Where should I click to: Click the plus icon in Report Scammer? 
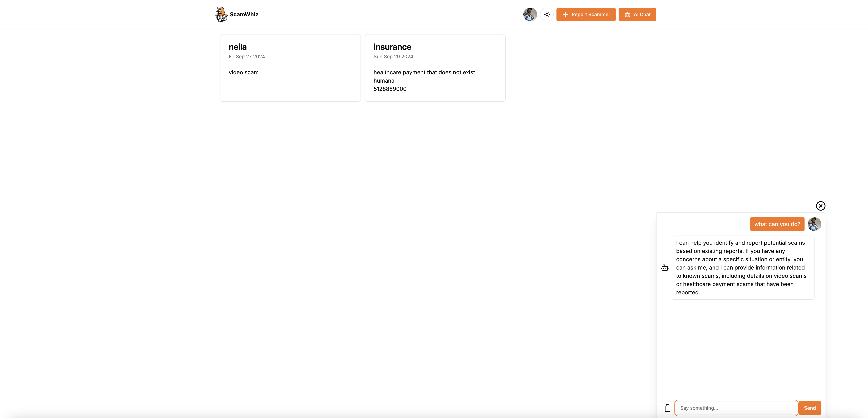tap(565, 14)
